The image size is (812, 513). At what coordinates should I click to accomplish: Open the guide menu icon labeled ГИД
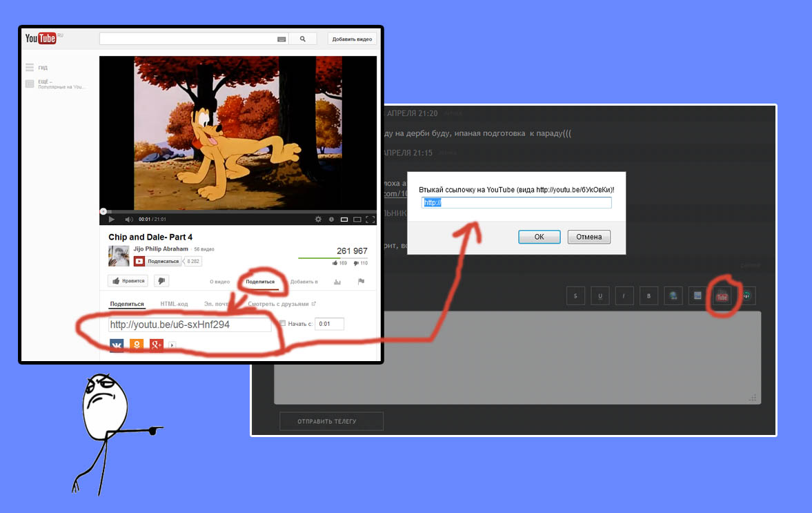tap(30, 68)
